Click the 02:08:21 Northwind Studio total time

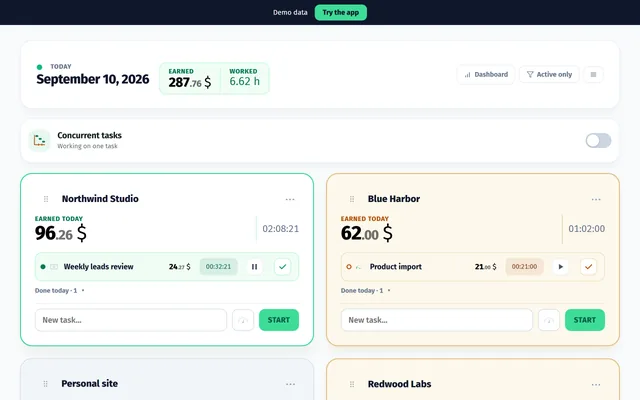[280, 229]
